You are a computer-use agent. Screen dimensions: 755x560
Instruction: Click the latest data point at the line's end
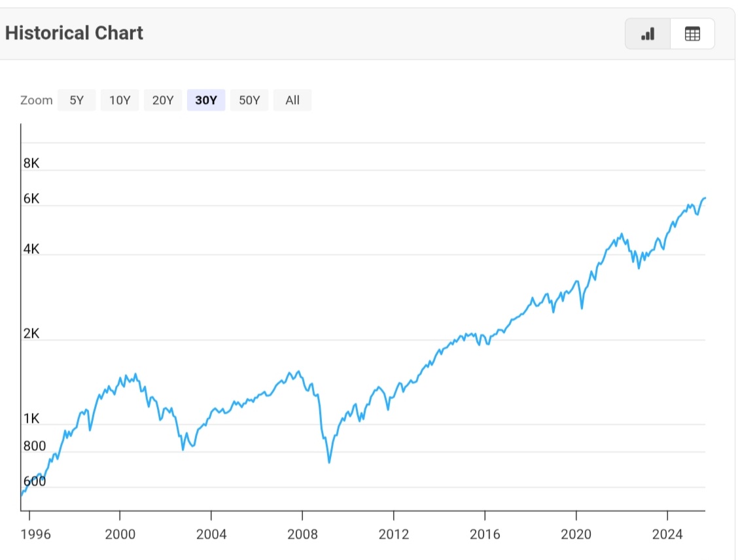(705, 198)
